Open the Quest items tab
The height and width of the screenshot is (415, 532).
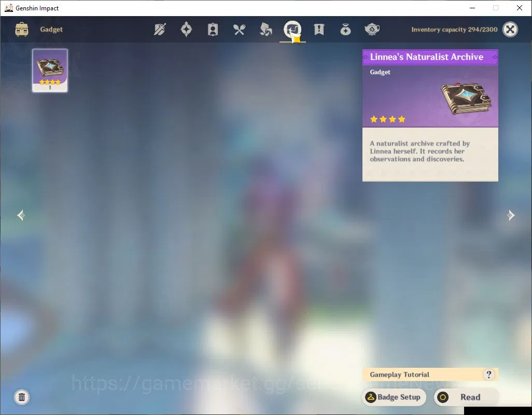click(x=319, y=30)
